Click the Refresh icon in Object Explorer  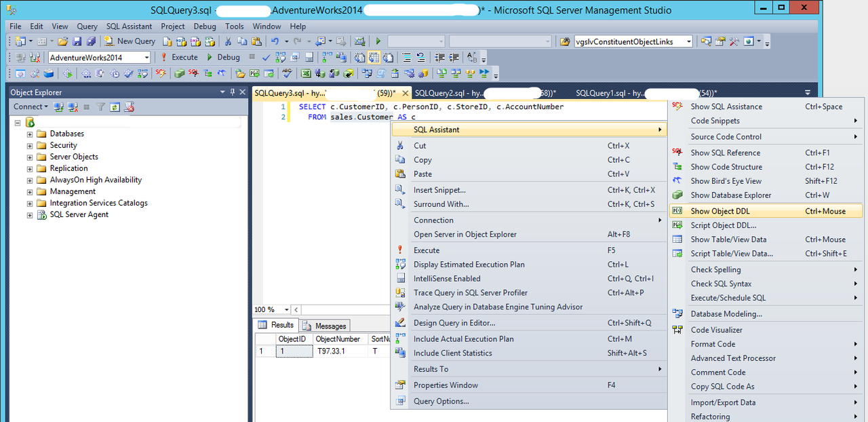pos(115,107)
